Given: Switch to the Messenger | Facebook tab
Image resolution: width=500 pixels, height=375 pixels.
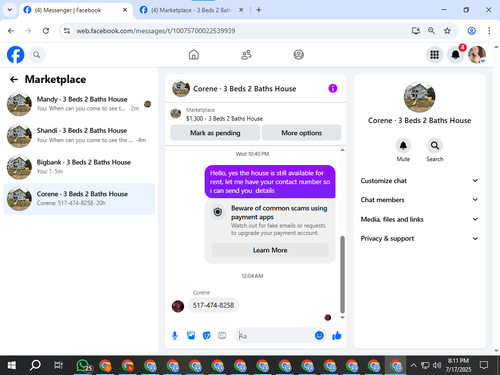Looking at the screenshot, I should coord(75,10).
